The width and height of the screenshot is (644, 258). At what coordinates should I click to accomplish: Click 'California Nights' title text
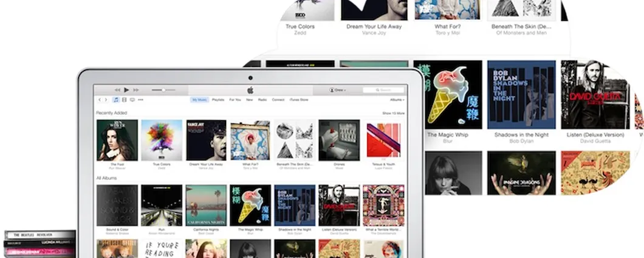click(x=206, y=229)
